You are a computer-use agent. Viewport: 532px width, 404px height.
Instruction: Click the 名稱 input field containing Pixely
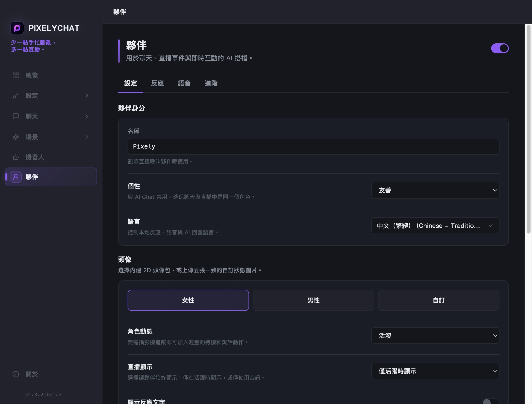313,146
